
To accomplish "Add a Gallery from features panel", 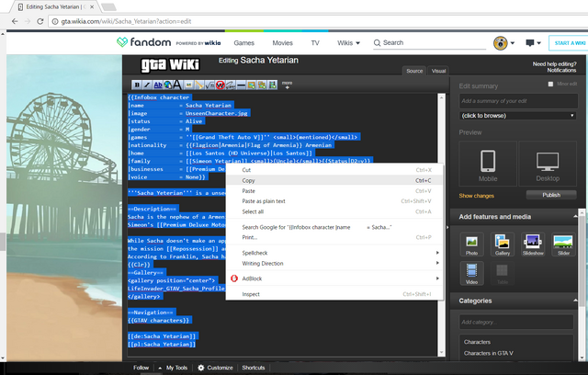I will click(503, 244).
